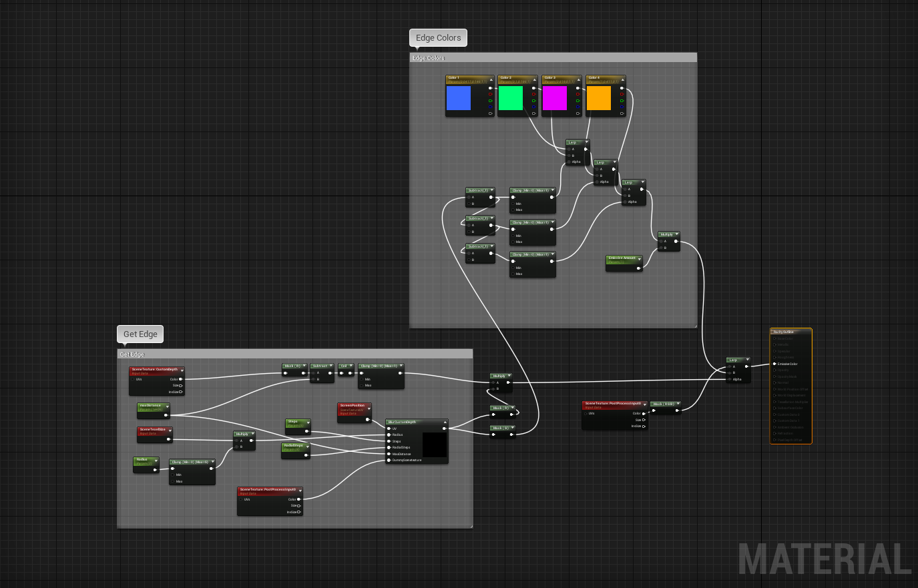Expand the Mask ( R G B ) node arrow
The width and height of the screenshot is (918, 588).
(678, 404)
